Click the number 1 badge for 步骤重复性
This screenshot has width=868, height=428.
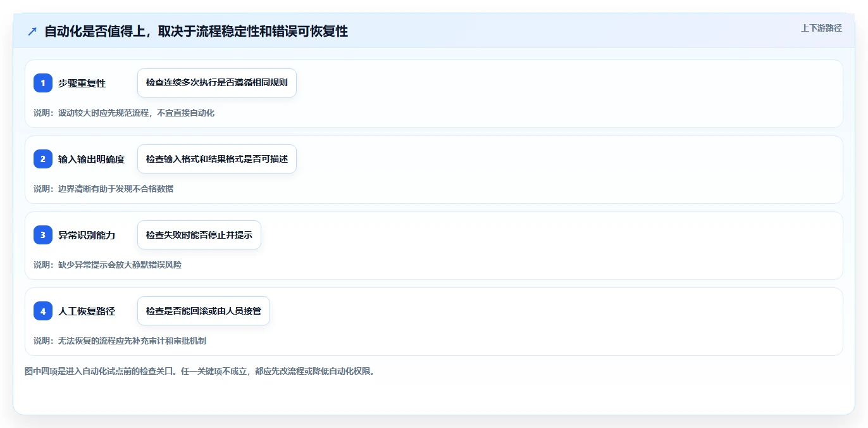(43, 83)
